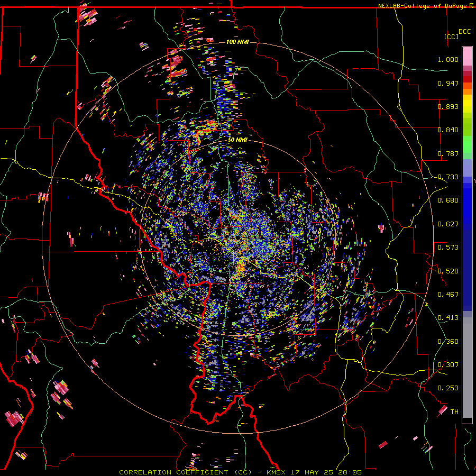The height and width of the screenshot is (476, 476).
Task: Click the 0.360 scale value
Action: point(448,342)
